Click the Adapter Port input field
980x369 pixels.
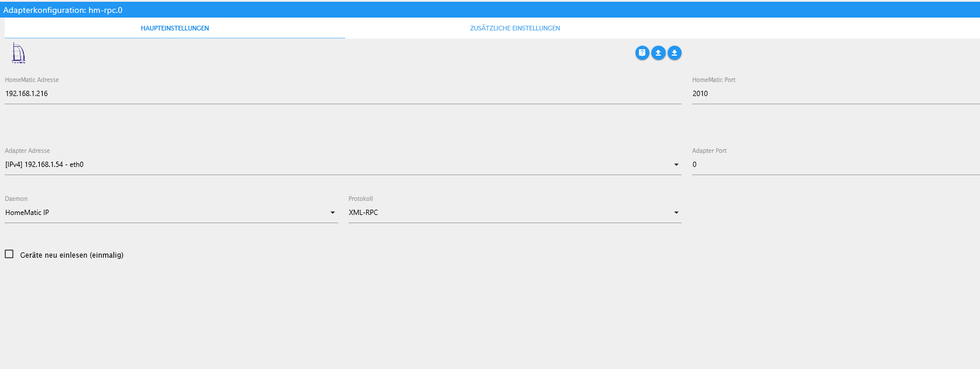coord(836,165)
